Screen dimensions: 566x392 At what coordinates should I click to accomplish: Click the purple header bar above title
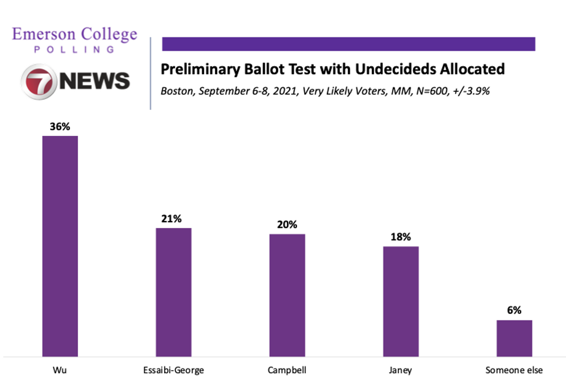coord(349,44)
